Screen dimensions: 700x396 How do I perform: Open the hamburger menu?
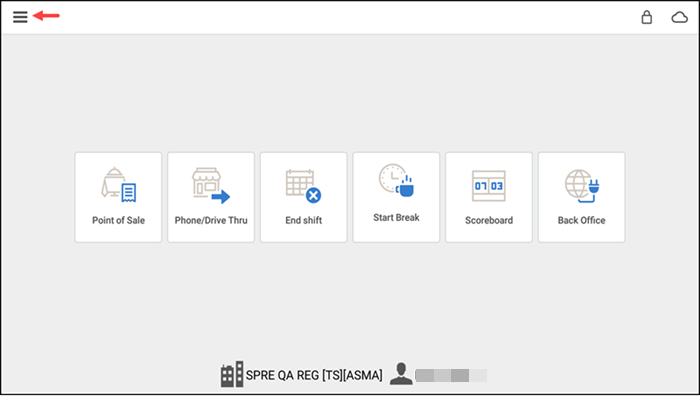coord(20,17)
